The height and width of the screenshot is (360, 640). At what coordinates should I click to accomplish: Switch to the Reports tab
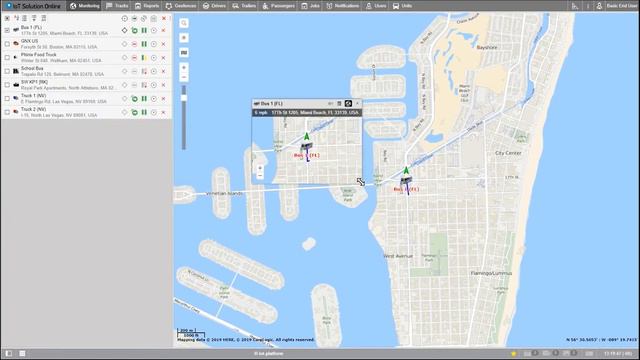point(147,6)
